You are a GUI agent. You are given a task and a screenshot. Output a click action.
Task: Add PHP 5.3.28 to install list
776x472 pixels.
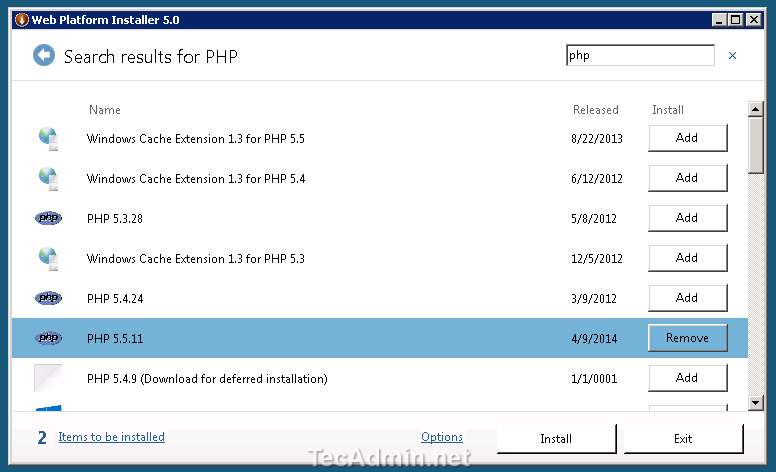coord(687,218)
